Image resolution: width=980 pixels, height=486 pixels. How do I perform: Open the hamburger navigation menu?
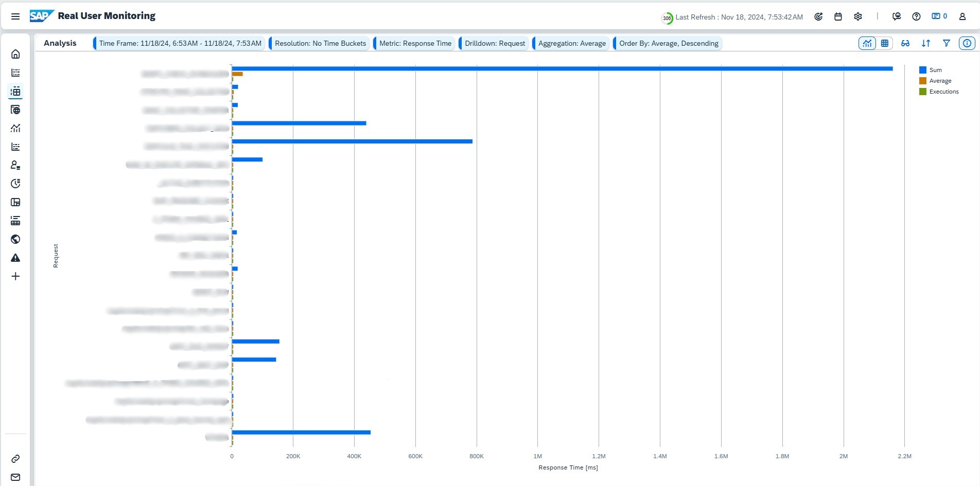15,16
